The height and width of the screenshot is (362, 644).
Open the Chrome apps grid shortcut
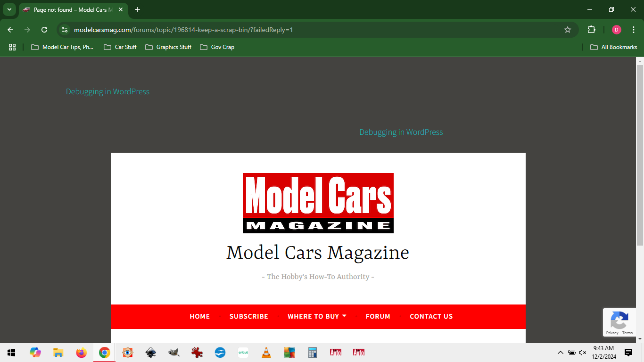click(12, 47)
